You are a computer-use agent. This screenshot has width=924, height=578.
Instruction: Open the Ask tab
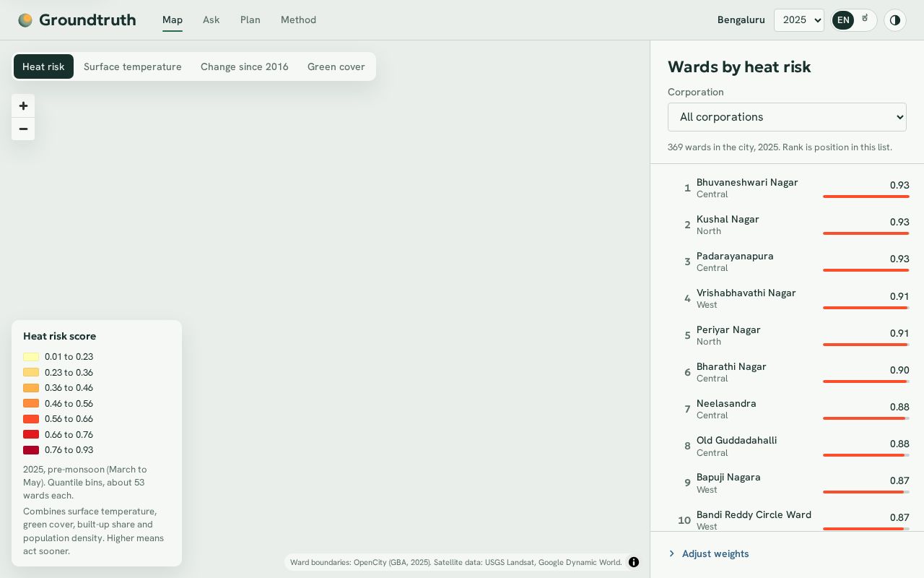click(212, 20)
